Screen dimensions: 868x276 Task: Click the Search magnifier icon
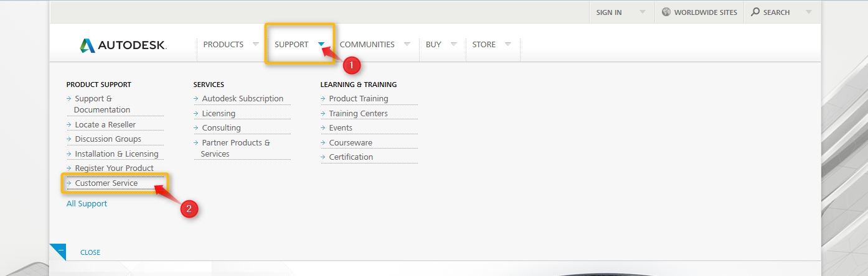click(755, 12)
